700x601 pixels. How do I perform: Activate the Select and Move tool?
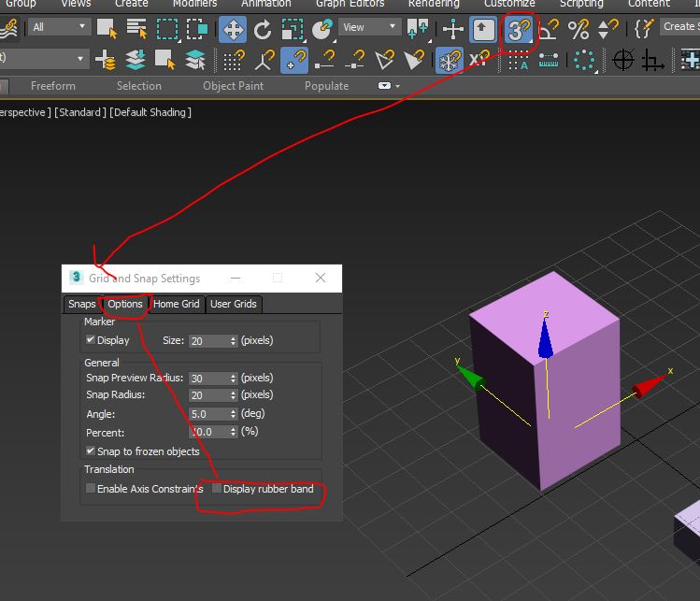pyautogui.click(x=233, y=30)
